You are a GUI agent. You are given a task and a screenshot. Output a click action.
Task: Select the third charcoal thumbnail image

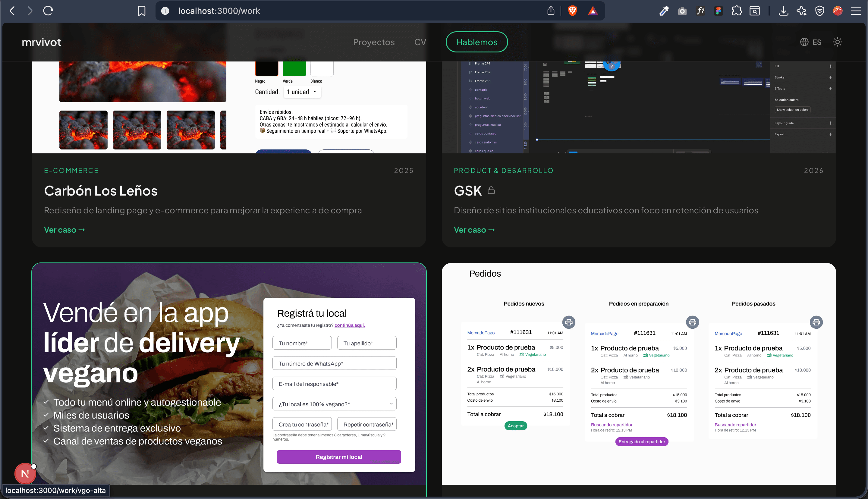pyautogui.click(x=190, y=130)
